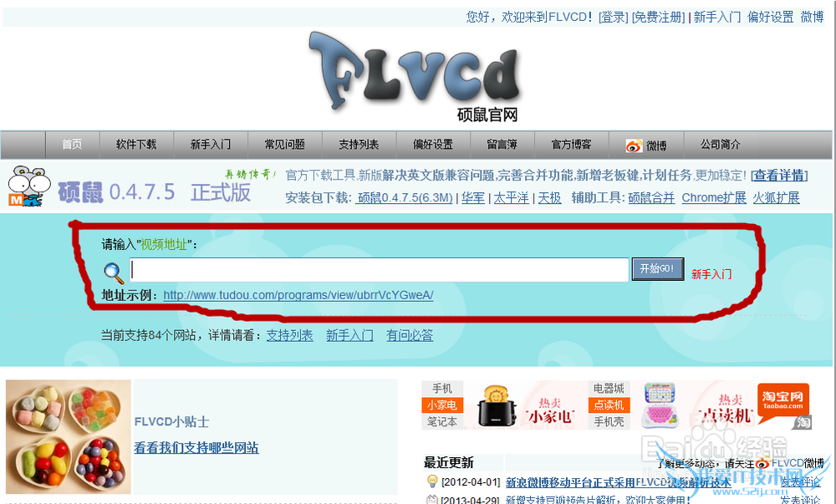Click the 硕鼠 mouse mascot icon
Screen dimensions: 836x504
pyautogui.click(x=28, y=186)
